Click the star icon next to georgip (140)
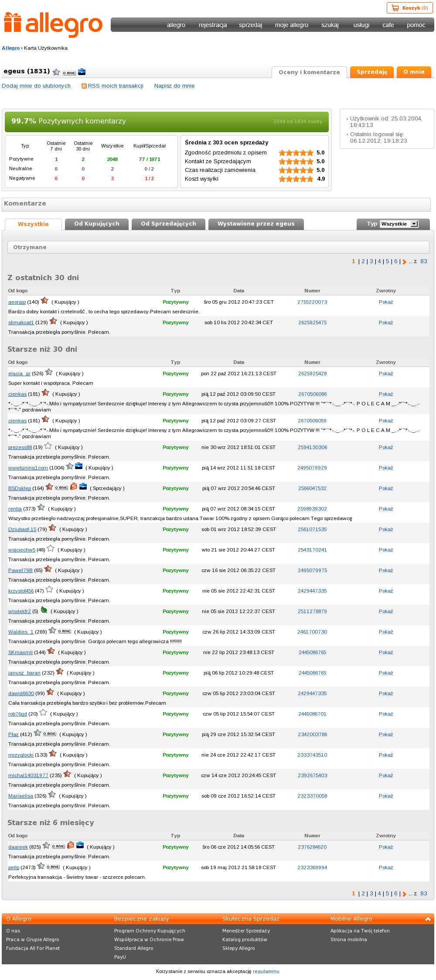Viewport: 436px width, 980px height. (44, 301)
